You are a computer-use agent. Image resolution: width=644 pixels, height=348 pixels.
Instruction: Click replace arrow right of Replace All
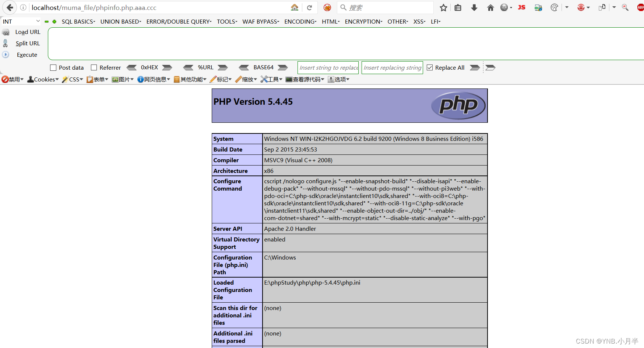tap(475, 67)
